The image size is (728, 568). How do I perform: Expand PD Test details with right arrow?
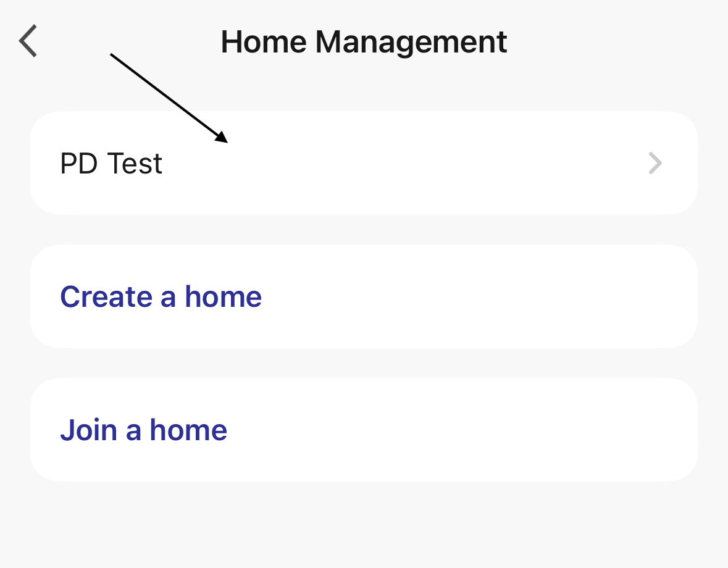click(655, 164)
